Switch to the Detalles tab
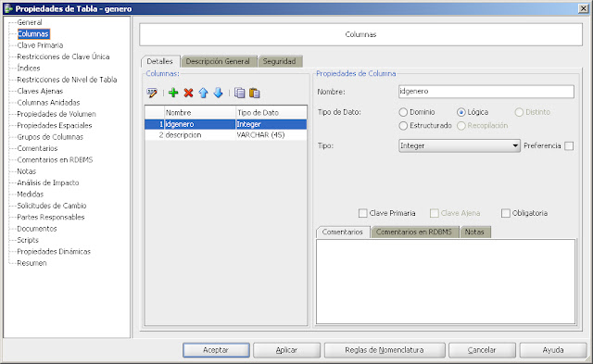Screen dimensions: 593x364 pos(159,61)
